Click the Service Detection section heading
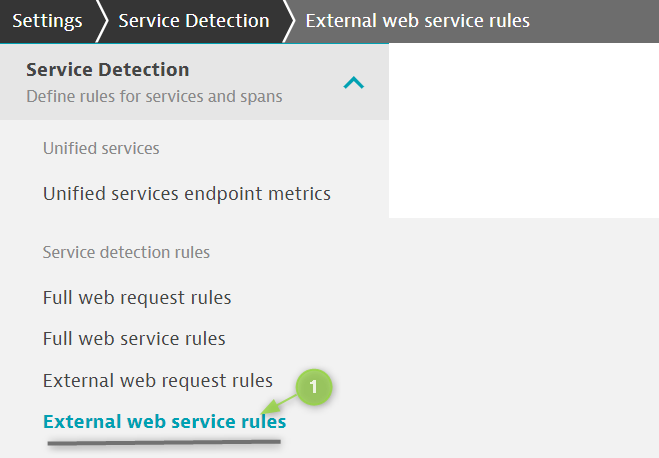 108,69
